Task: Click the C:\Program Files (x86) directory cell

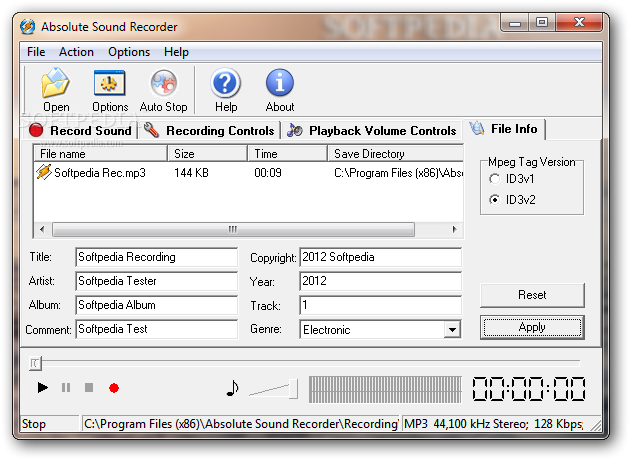Action: tap(398, 173)
